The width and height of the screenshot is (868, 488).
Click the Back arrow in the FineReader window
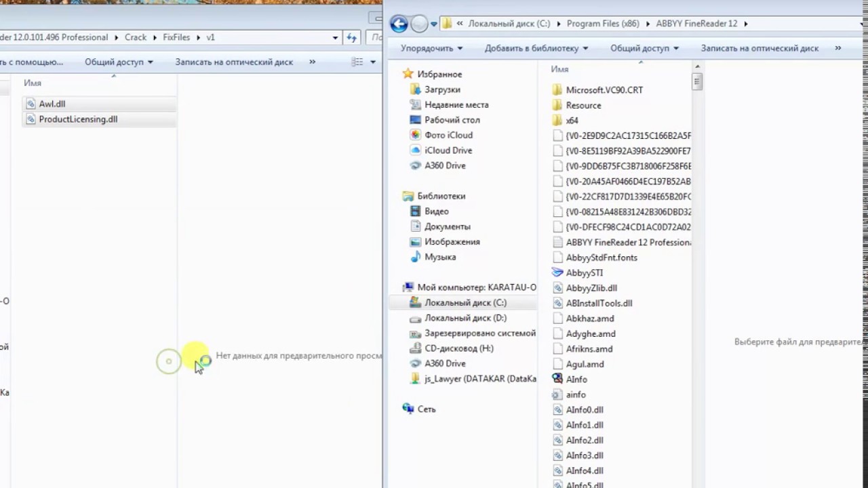coord(399,24)
